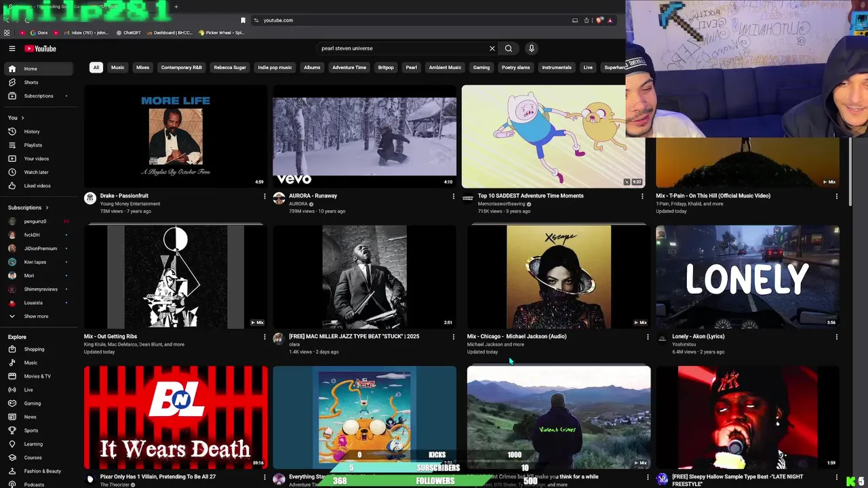Open Subscriptions in the sidebar
The height and width of the screenshot is (488, 868).
tap(39, 96)
